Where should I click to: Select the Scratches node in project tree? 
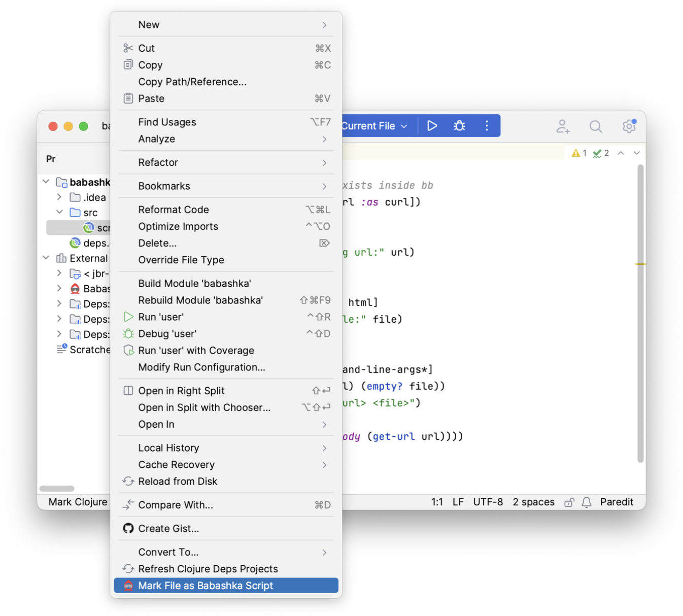tap(83, 349)
